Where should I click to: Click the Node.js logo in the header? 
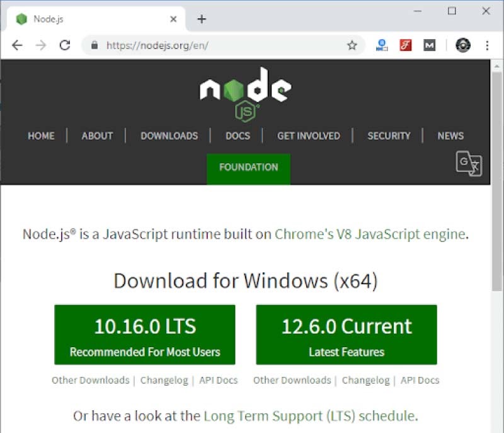coord(246,95)
